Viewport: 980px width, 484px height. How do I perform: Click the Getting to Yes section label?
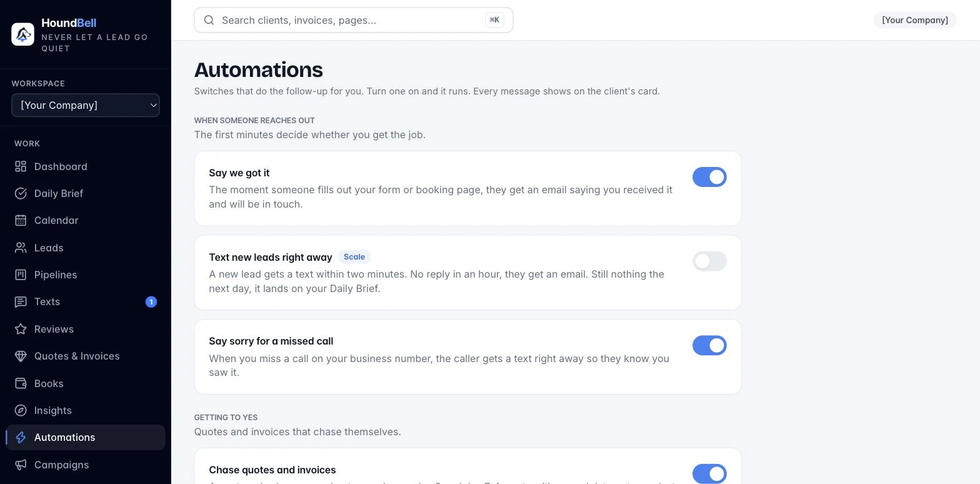tap(226, 417)
